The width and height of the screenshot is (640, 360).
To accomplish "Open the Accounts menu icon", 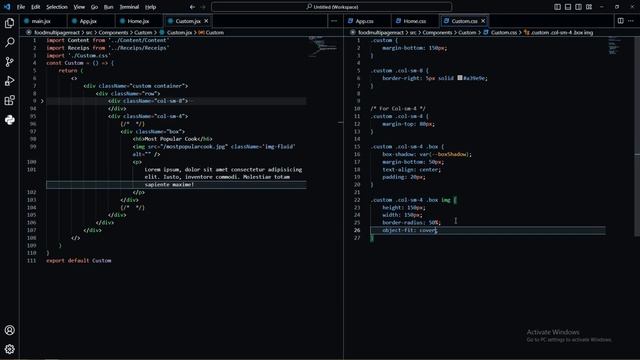I will click(x=9, y=330).
